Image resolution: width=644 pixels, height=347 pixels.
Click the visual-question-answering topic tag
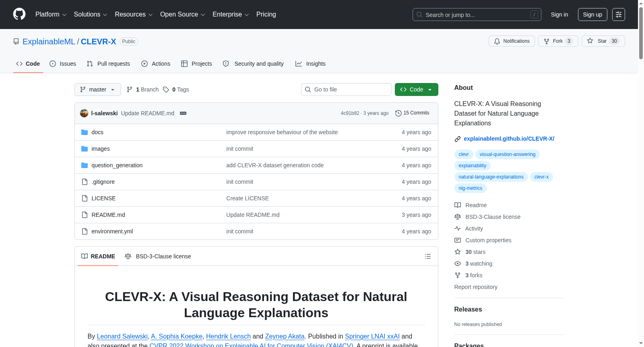pos(508,154)
